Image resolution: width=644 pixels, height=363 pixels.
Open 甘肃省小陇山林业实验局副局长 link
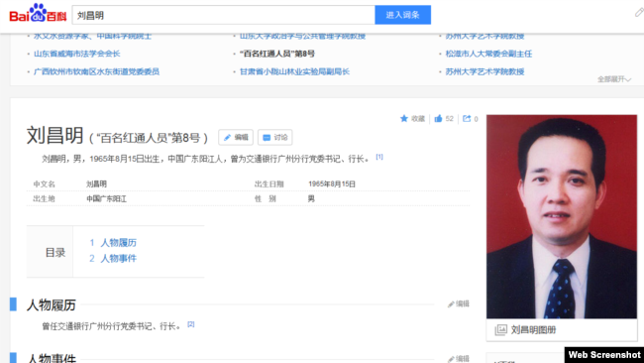point(294,71)
